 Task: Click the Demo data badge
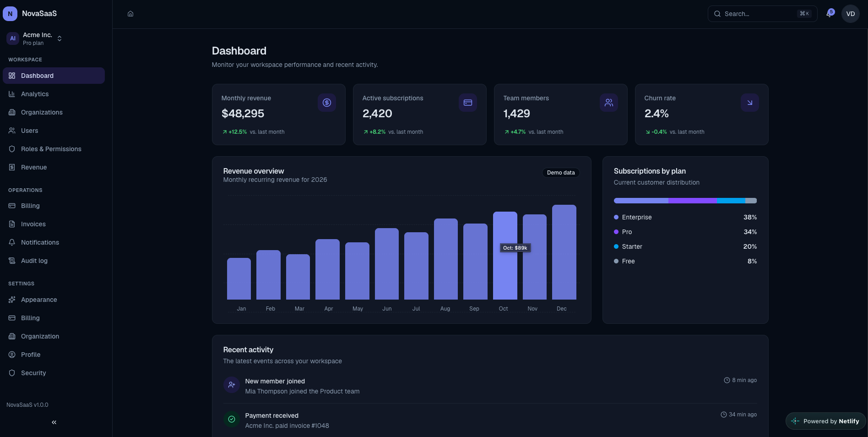point(561,173)
